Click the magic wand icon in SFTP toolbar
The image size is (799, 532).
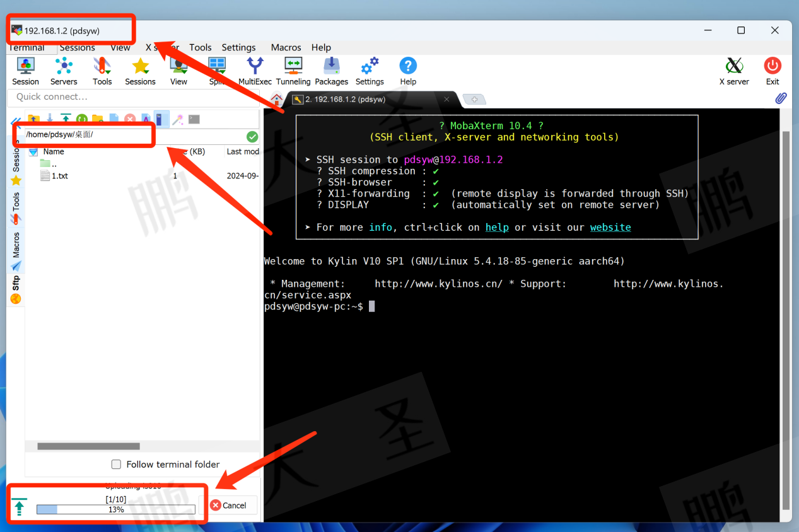click(x=178, y=119)
